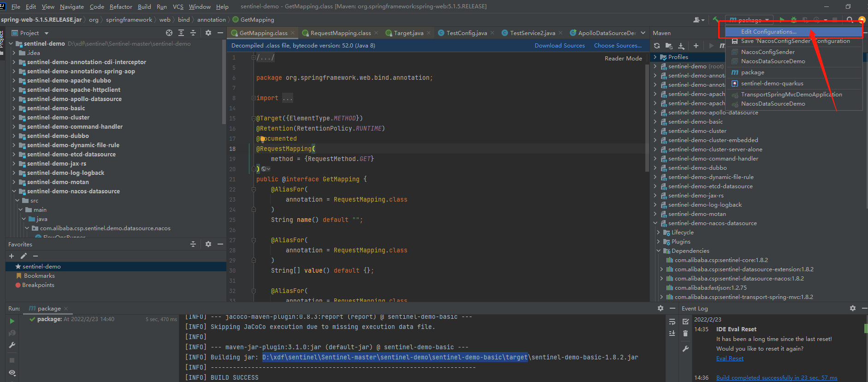
Task: Switch to TestConfig.java editor tab
Action: (x=466, y=33)
